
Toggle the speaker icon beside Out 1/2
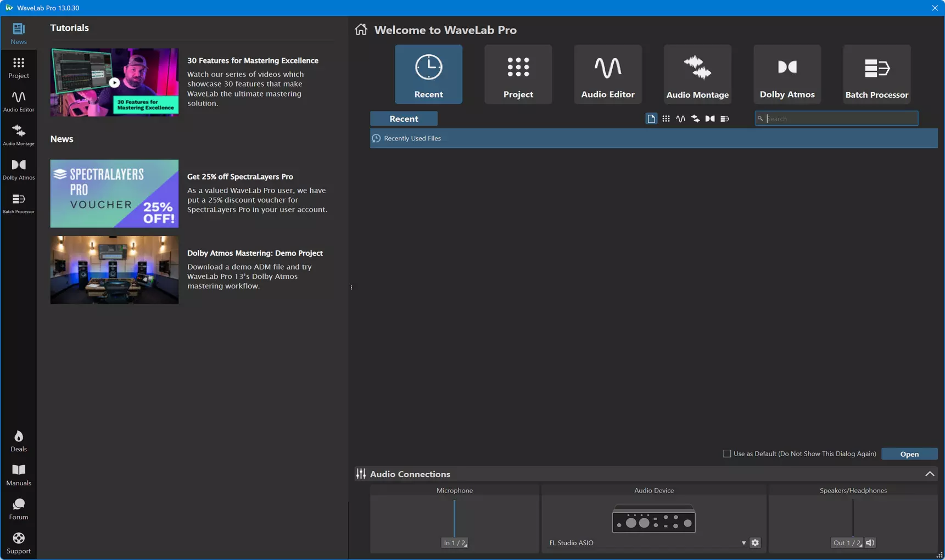[x=870, y=542]
